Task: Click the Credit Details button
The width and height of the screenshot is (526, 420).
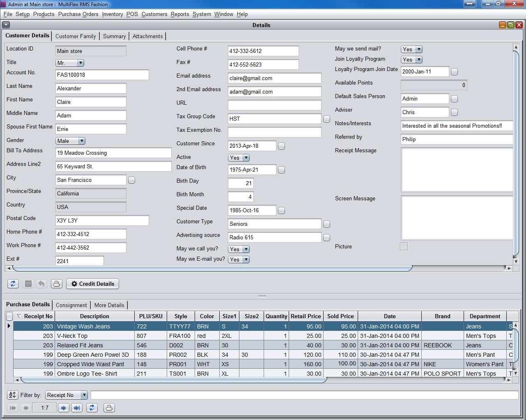Action: (x=92, y=284)
